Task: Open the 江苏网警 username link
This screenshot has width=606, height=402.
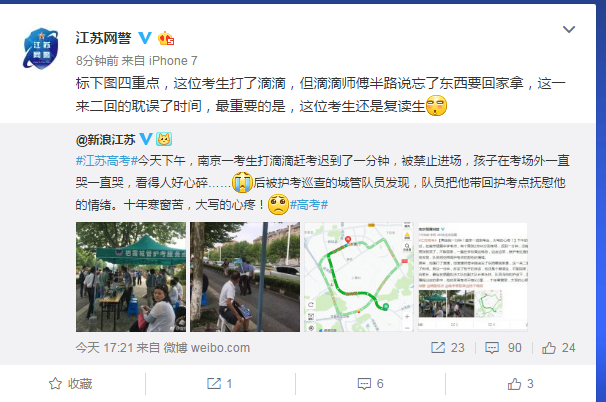Action: point(103,38)
